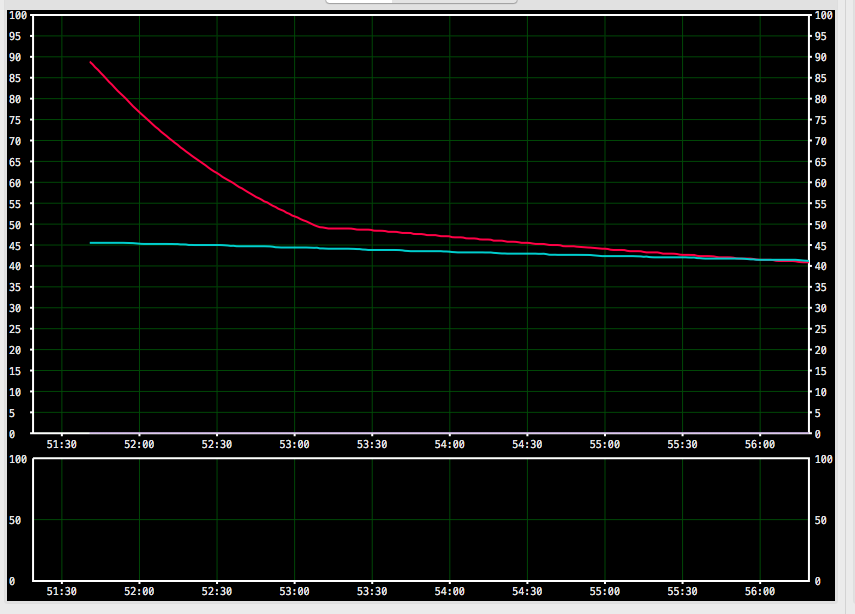Viewport: 855px width, 614px height.
Task: Click the 20 label on the upper chart's right axis
Action: [823, 350]
